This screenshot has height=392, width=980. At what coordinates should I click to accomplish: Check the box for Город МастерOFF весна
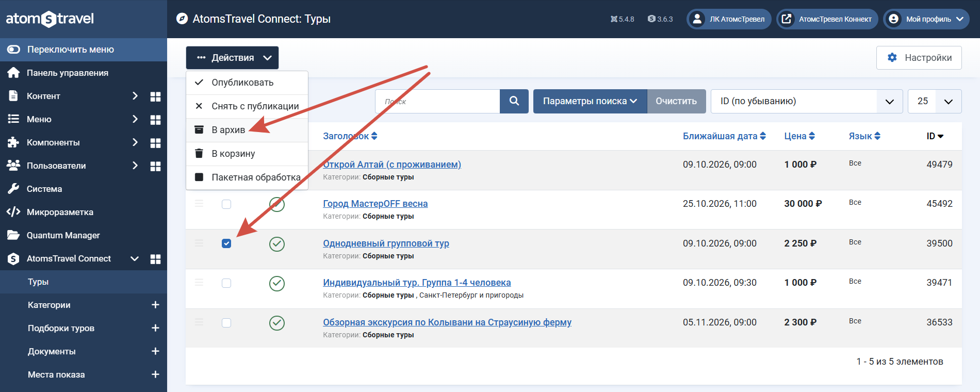[x=226, y=204]
